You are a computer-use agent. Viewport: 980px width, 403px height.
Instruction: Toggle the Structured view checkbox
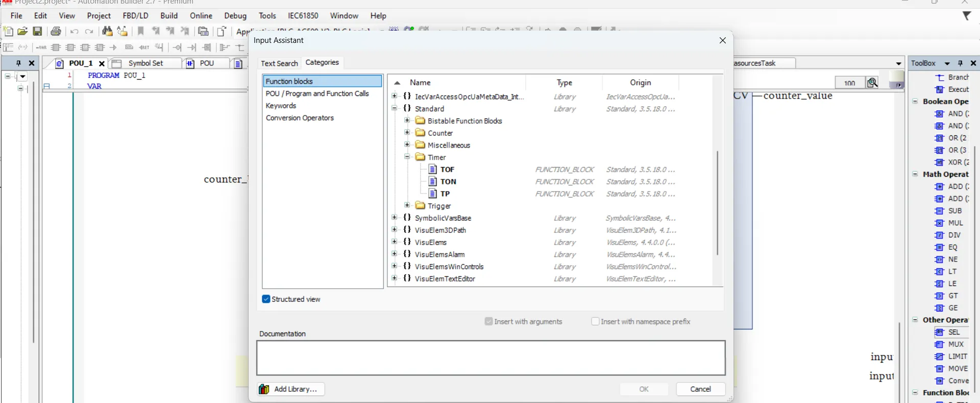coord(266,299)
